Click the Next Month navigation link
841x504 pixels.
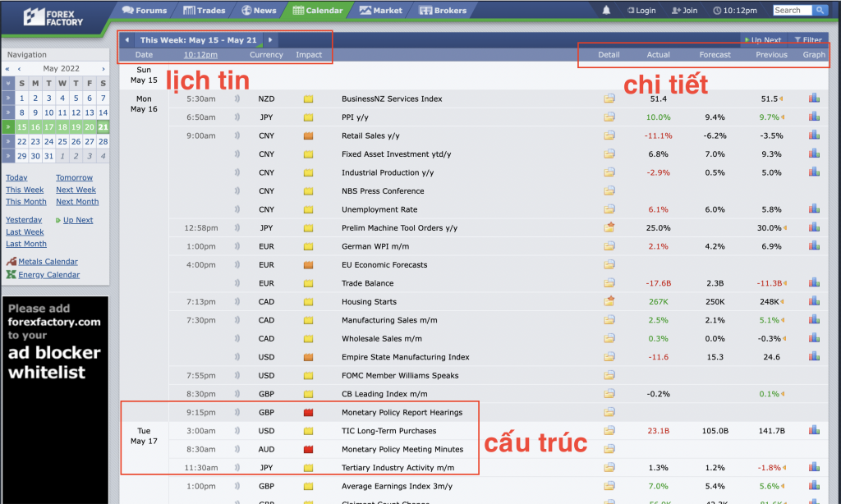click(x=77, y=202)
